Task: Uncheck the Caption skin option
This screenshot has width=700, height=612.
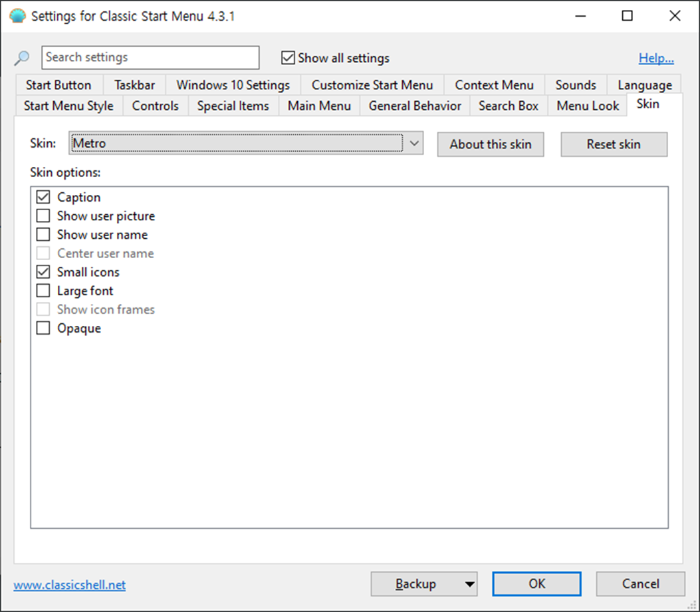Action: coord(43,197)
